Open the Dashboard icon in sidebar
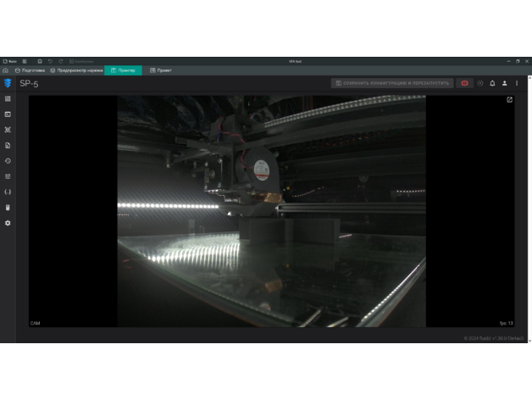532x400 pixels. click(x=8, y=98)
